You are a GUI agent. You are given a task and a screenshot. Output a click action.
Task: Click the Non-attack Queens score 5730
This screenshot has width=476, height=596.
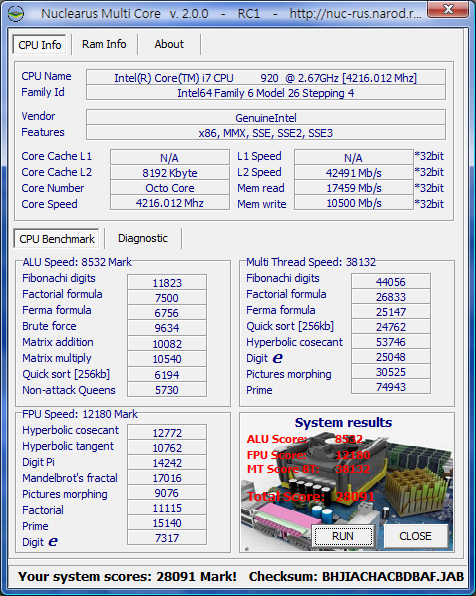[167, 390]
